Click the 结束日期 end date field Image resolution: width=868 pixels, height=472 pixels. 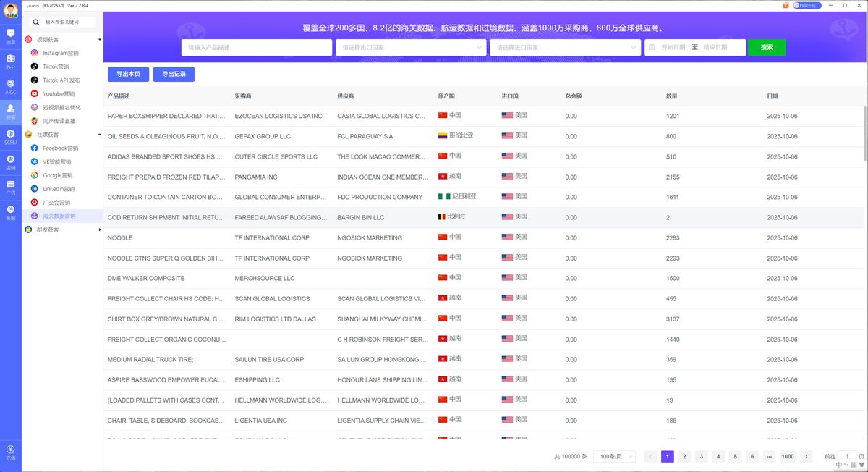716,48
